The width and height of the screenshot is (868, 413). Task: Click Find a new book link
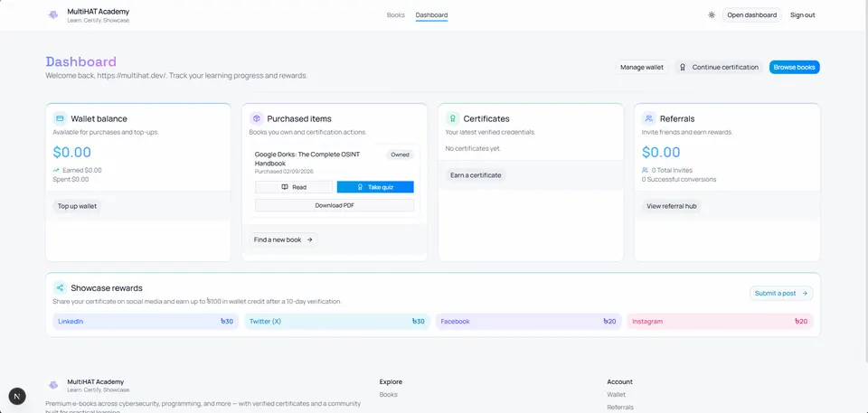283,239
